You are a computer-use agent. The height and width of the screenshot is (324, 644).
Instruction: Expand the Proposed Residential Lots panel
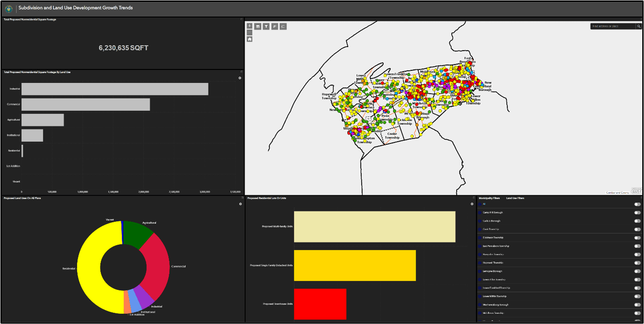click(474, 198)
